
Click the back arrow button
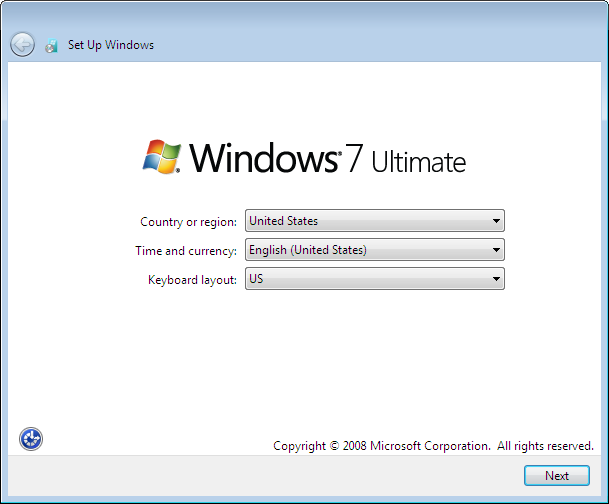click(x=22, y=44)
